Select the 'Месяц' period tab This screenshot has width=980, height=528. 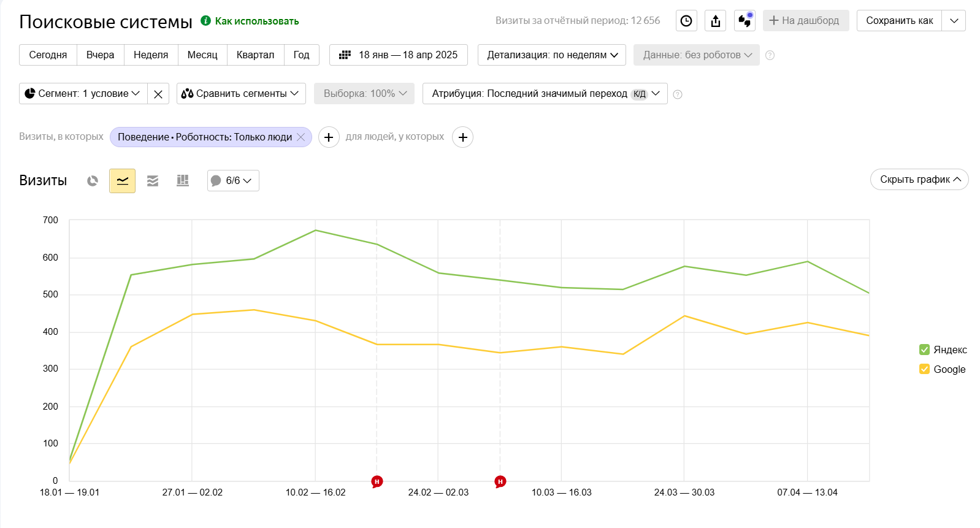pos(202,55)
